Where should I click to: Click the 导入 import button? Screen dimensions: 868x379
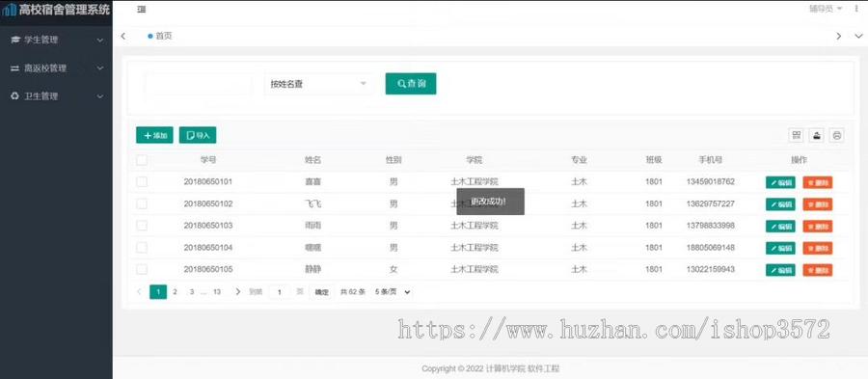[x=198, y=135]
